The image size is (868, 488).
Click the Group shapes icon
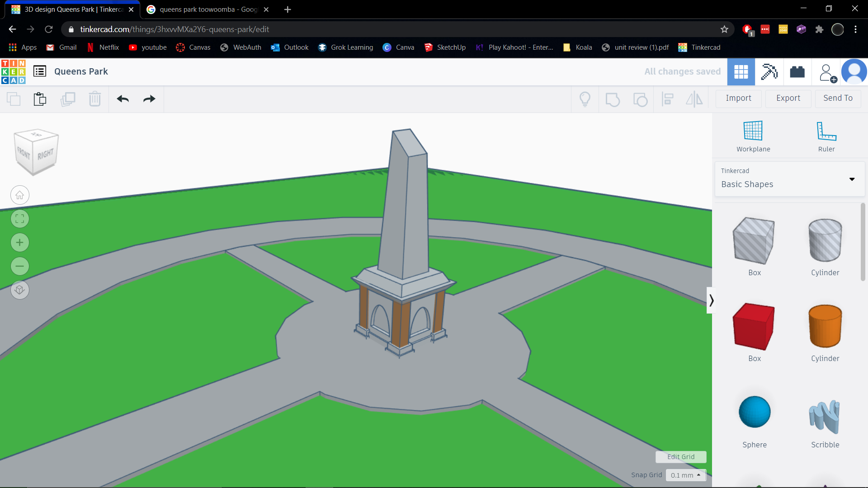pyautogui.click(x=613, y=99)
